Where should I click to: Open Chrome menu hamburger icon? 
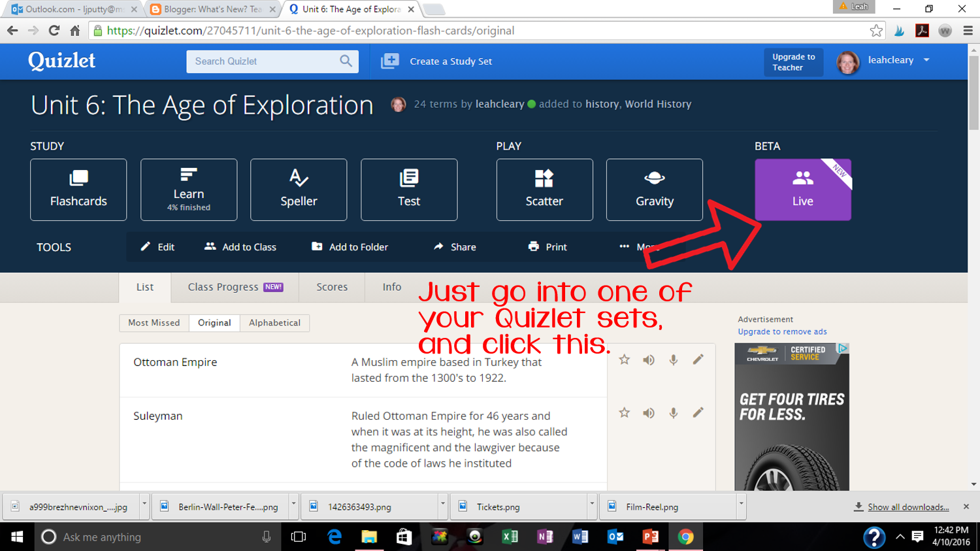click(x=968, y=31)
